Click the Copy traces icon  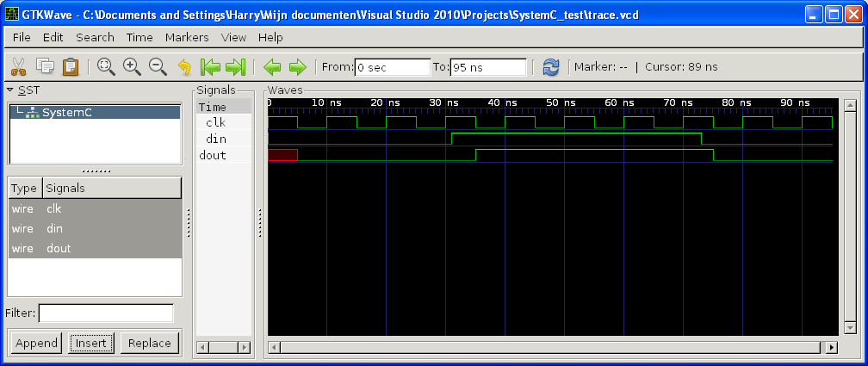click(x=45, y=67)
